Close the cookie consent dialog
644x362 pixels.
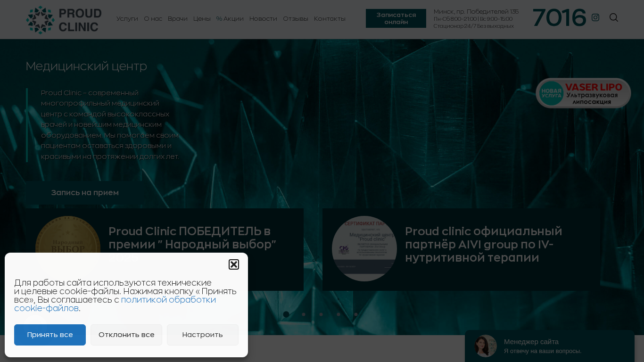click(x=234, y=264)
